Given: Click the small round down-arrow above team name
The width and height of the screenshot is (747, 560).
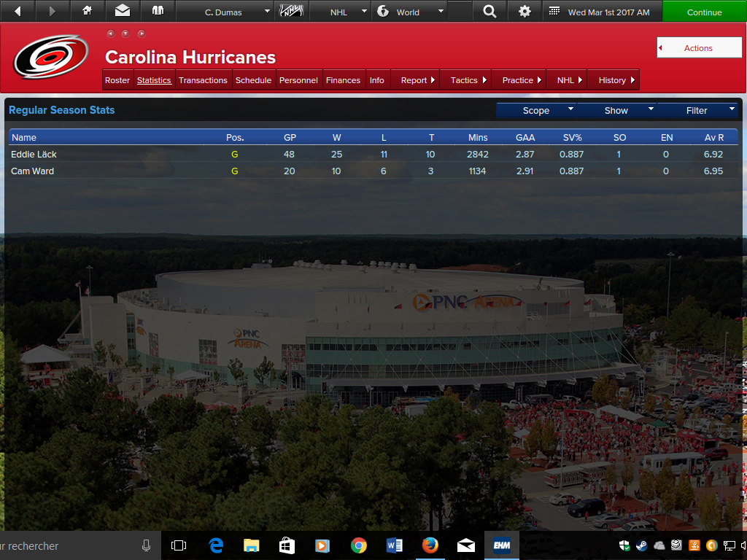Looking at the screenshot, I should (125, 34).
